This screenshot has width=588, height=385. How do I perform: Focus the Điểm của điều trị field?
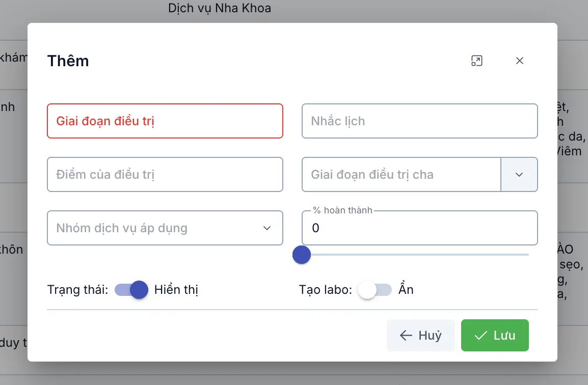[165, 174]
